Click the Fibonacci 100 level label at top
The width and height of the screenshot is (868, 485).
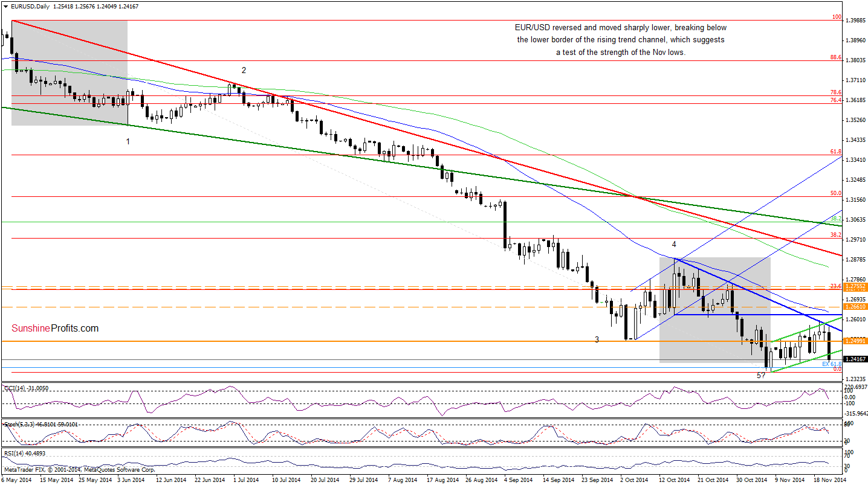837,18
